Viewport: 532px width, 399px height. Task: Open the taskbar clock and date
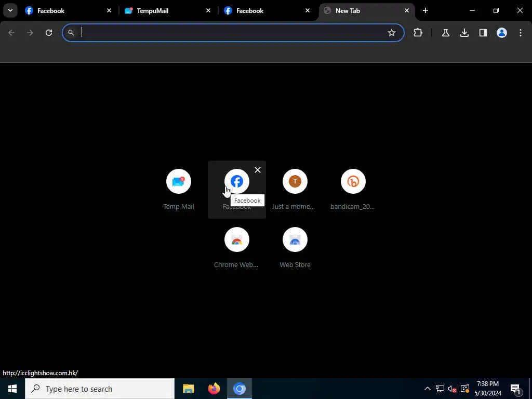coord(488,389)
